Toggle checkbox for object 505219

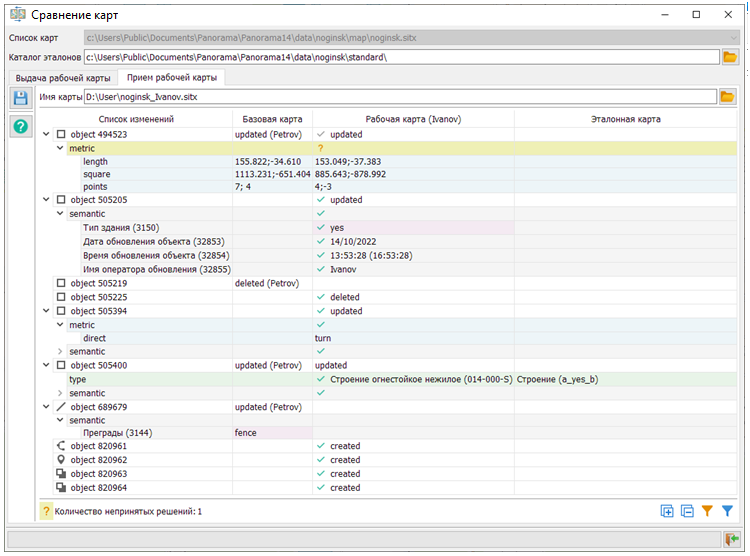(x=61, y=283)
